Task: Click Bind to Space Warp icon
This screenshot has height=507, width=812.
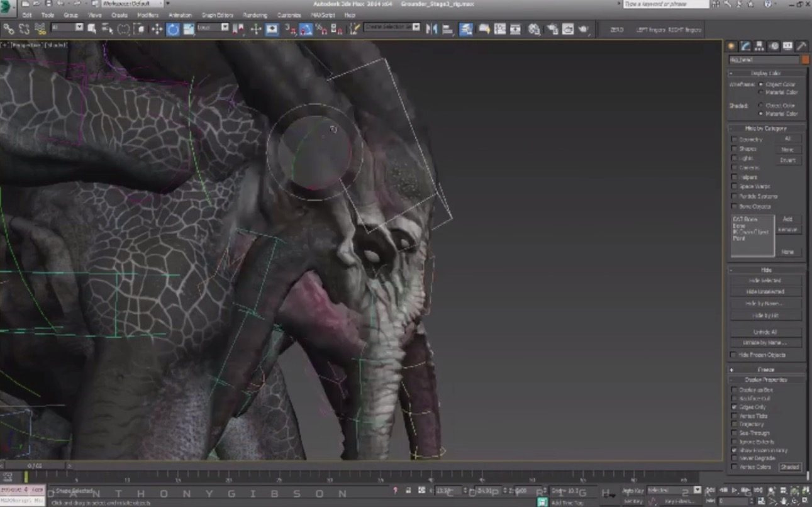Action: [x=40, y=29]
